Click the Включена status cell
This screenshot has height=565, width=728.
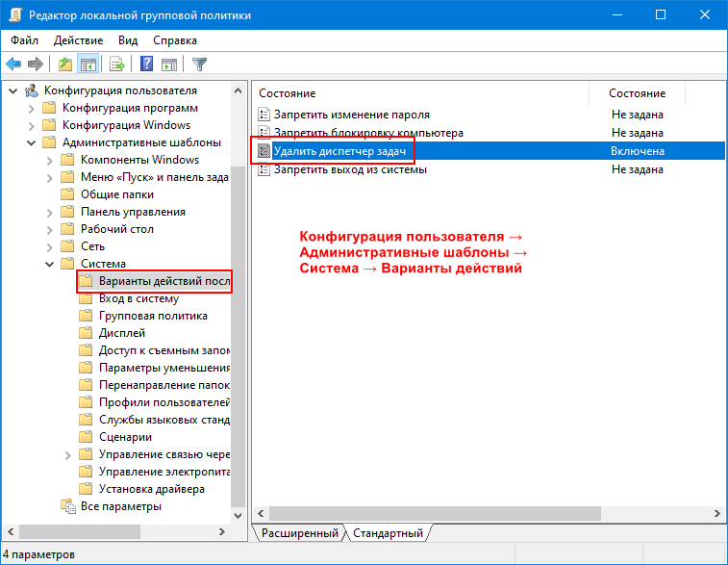(x=638, y=151)
